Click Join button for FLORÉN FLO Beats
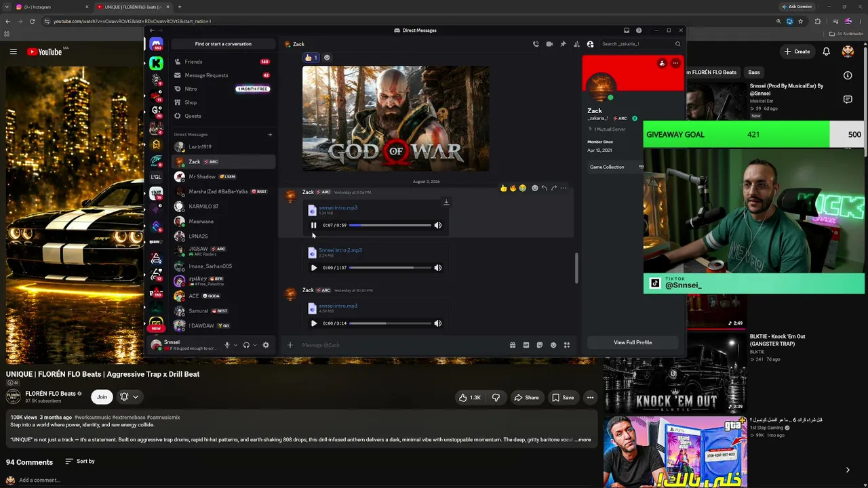The image size is (868, 488). (102, 396)
